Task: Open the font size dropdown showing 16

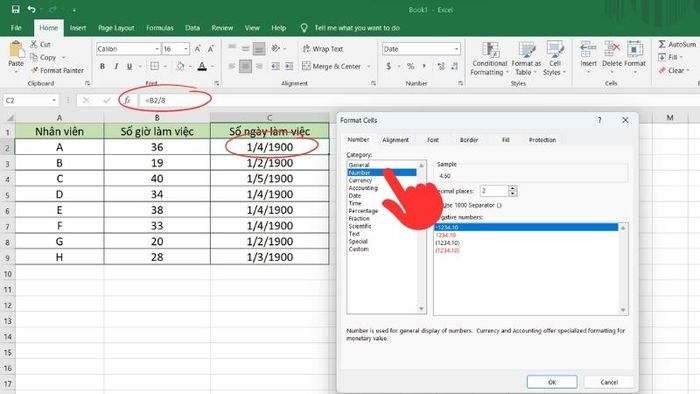Action: click(186, 49)
